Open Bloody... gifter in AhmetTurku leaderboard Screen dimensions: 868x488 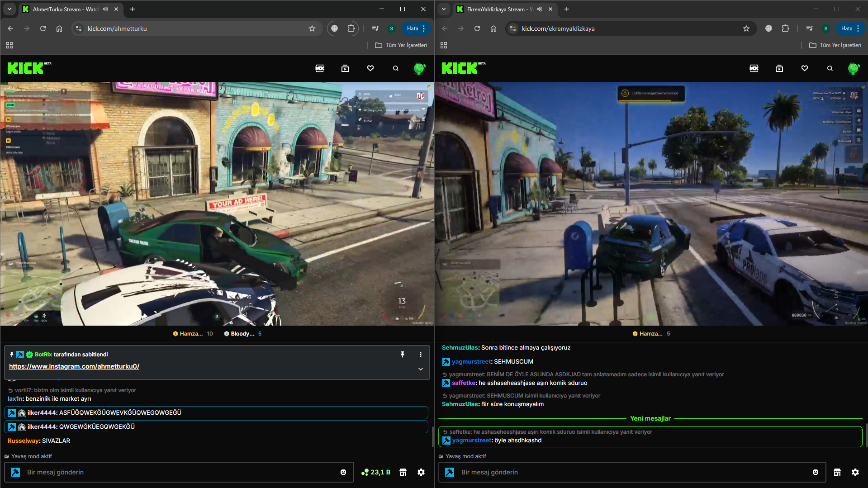243,334
